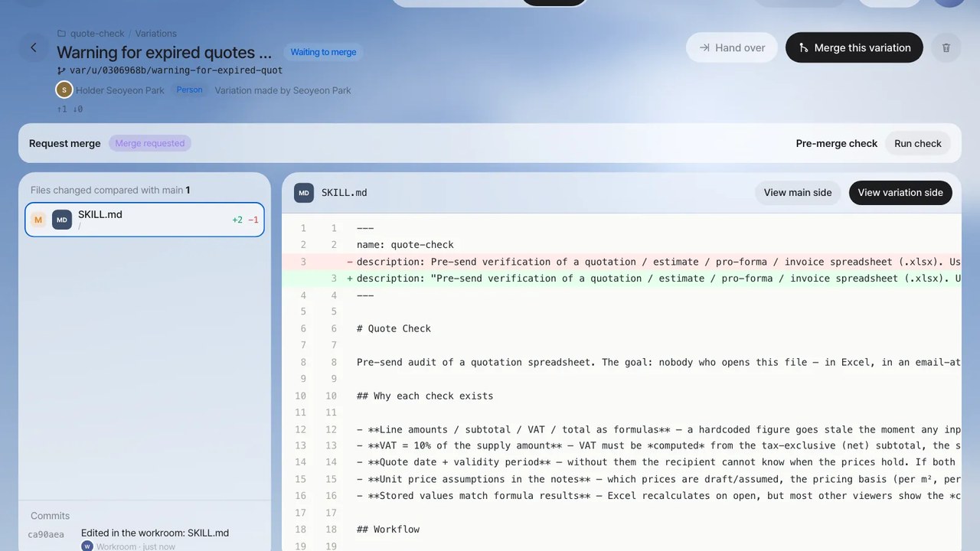Screen dimensions: 980x551
Task: Click the −1 deletions count for SKILL.md
Action: 253,220
